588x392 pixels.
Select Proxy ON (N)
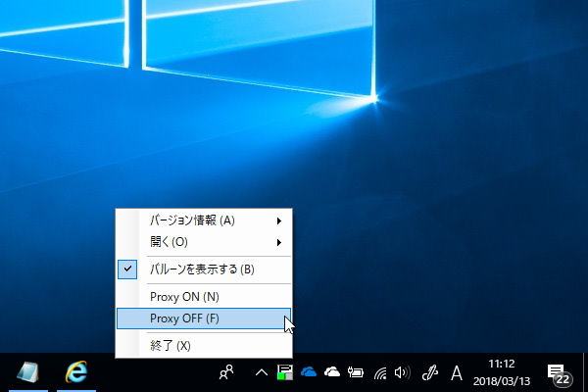204,297
